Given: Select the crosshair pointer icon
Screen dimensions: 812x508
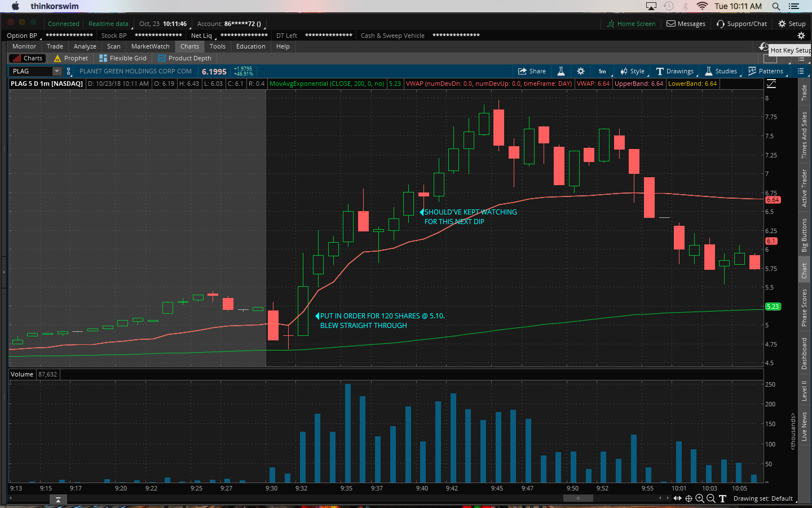Looking at the screenshot, I should 689,498.
